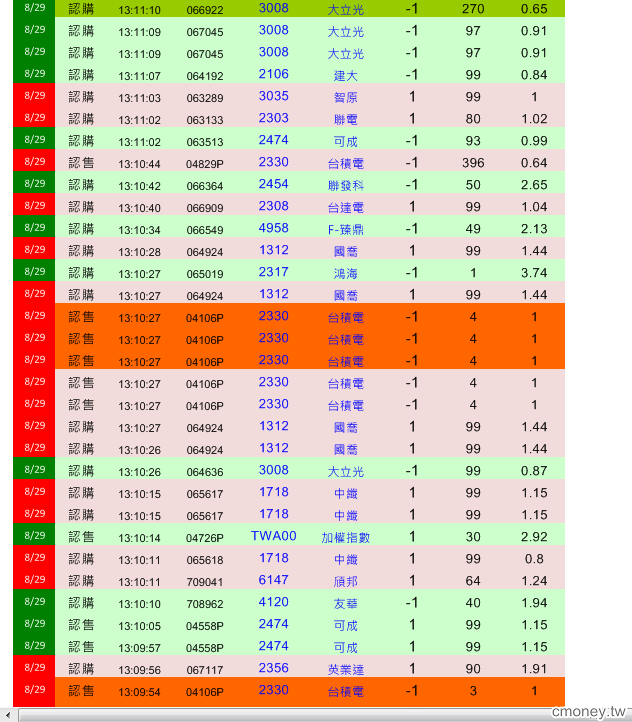Click the price value 2.65
The height and width of the screenshot is (722, 632).
tap(534, 185)
